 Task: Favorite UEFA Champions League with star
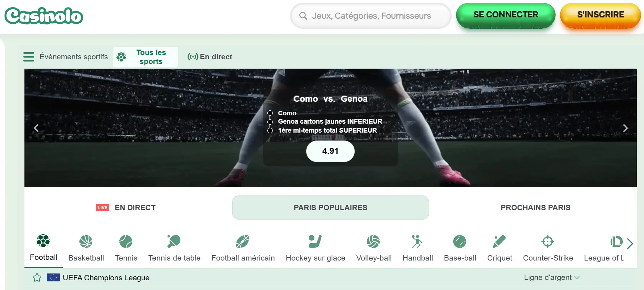coord(37,277)
